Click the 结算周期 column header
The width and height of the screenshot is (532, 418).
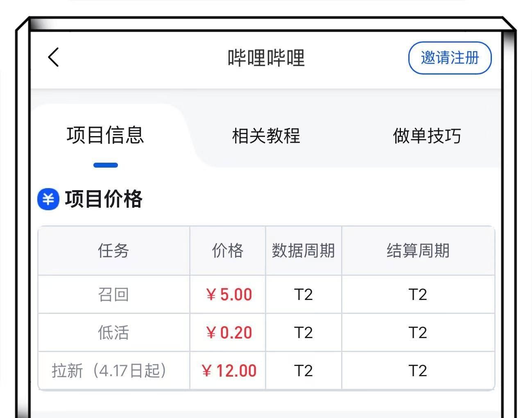(418, 250)
